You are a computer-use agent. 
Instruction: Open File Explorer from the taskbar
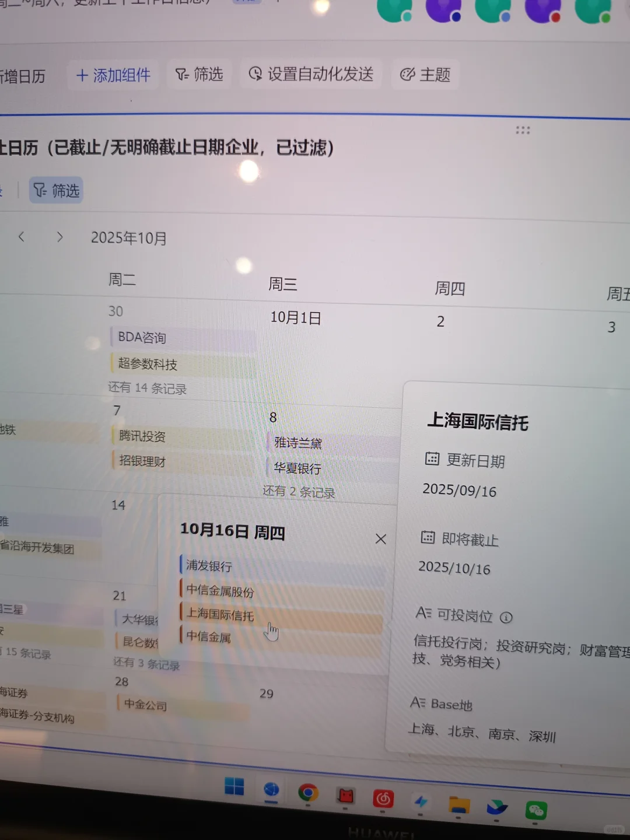pos(459,805)
